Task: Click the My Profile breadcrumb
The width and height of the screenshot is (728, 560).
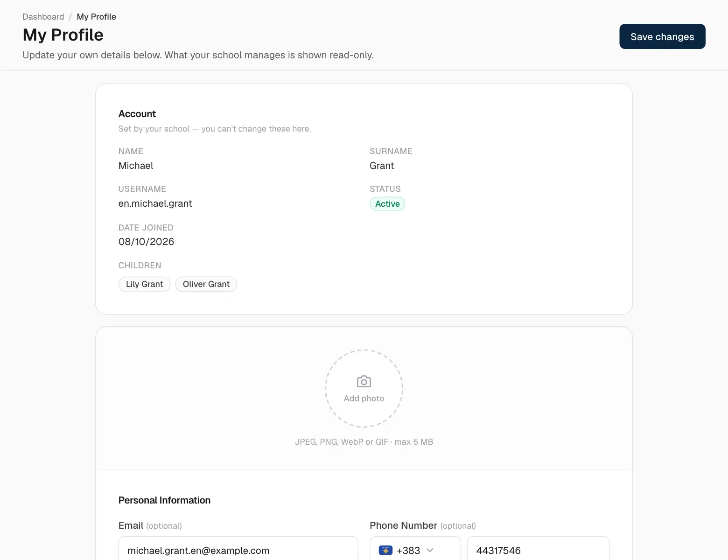Action: tap(97, 17)
